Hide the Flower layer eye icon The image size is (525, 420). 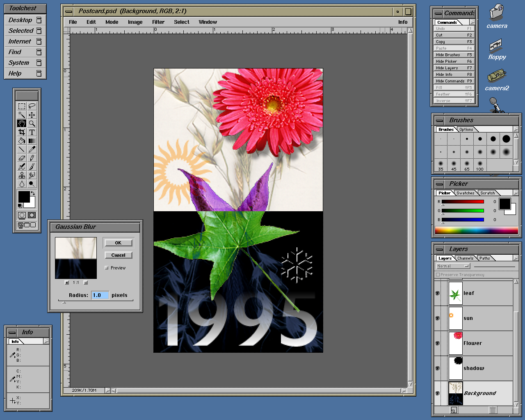coord(438,343)
